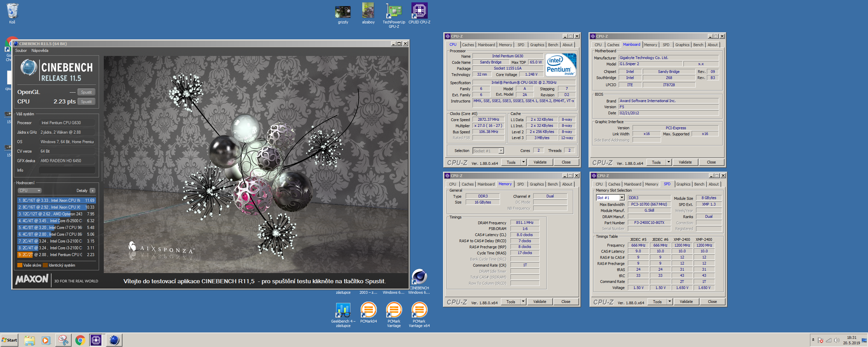Click Validate in the SPD window
Image resolution: width=868 pixels, height=347 pixels.
point(686,302)
